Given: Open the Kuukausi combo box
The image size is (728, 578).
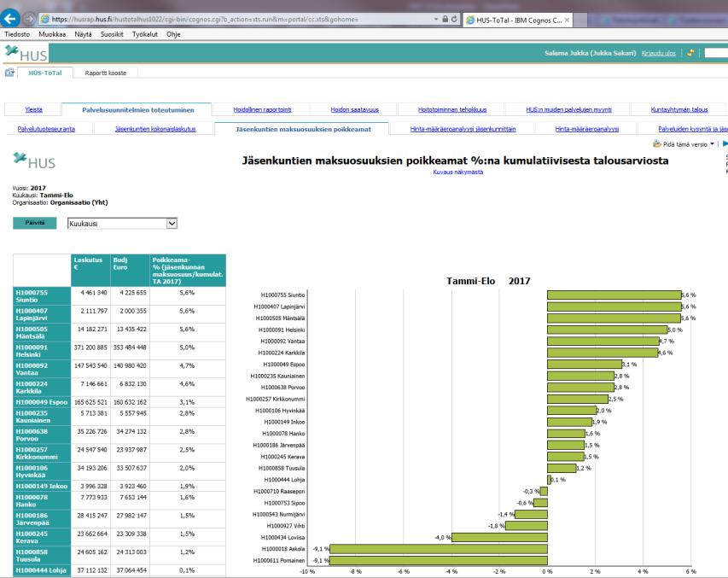Looking at the screenshot, I should pyautogui.click(x=123, y=224).
